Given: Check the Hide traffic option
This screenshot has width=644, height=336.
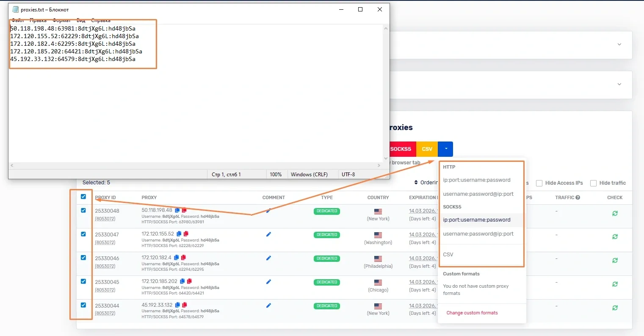Looking at the screenshot, I should 593,183.
